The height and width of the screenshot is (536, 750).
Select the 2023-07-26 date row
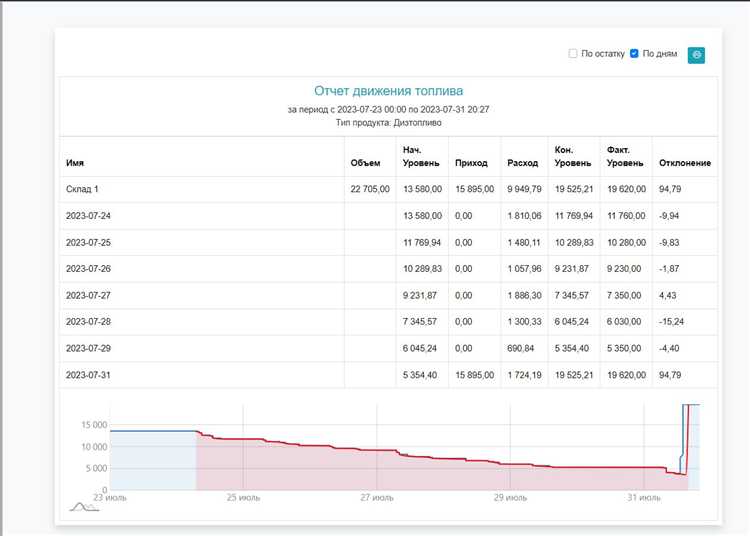click(88, 269)
